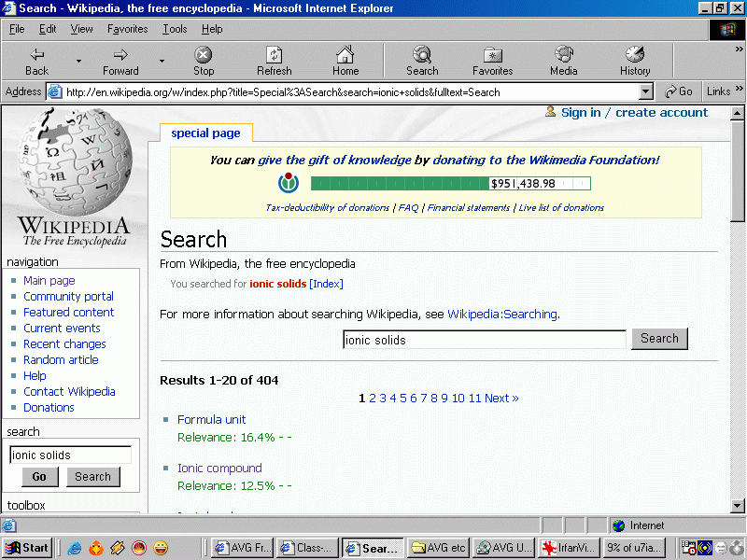This screenshot has height=560, width=747.
Task: Go to the browser Home page
Action: [x=345, y=62]
